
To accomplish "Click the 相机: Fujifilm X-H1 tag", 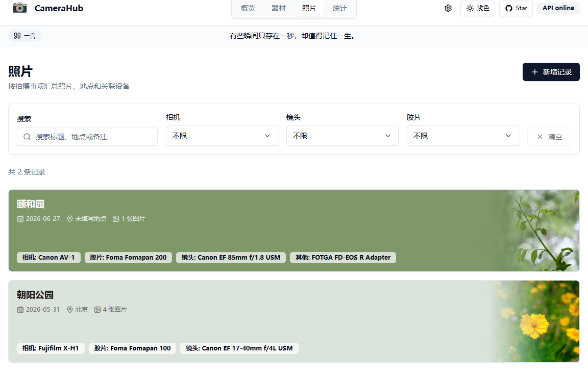I will coord(51,348).
